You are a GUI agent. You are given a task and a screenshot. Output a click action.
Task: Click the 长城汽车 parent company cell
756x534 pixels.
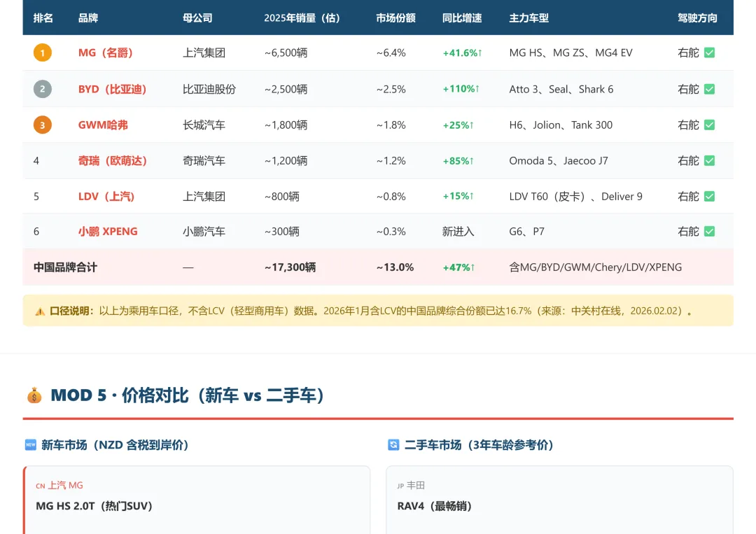[x=204, y=125]
